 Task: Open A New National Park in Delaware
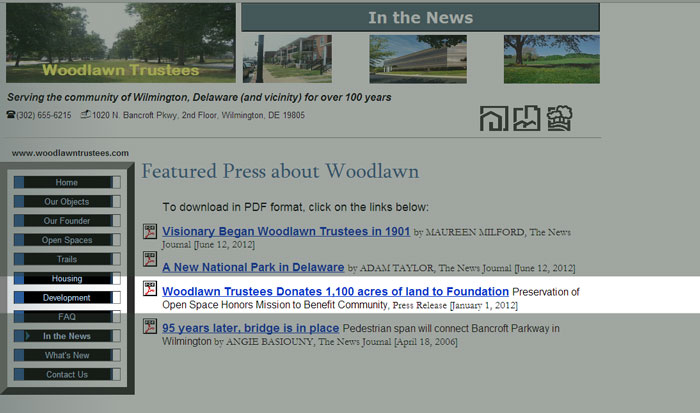[x=253, y=268]
